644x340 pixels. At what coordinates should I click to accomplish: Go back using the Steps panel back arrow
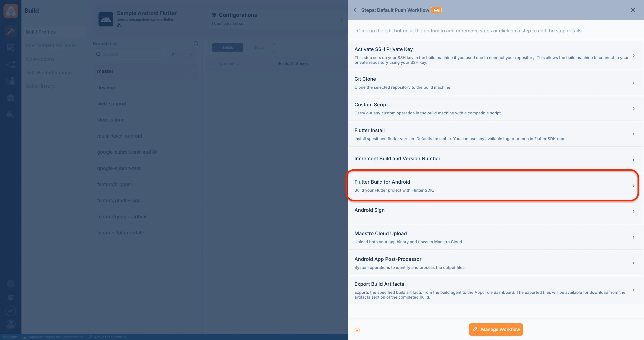coord(355,10)
